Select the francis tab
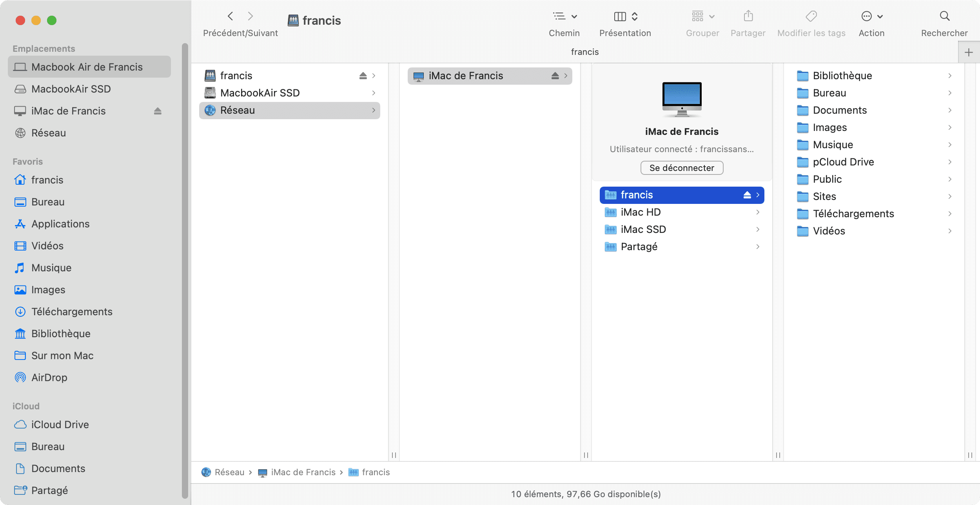Image resolution: width=980 pixels, height=505 pixels. click(x=584, y=52)
